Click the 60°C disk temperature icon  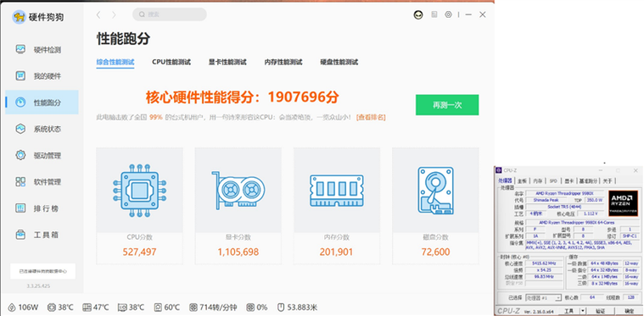(158, 308)
